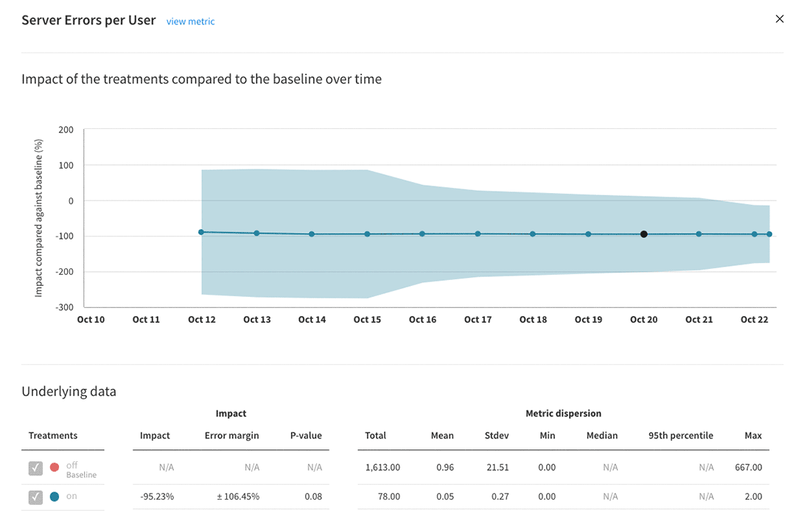This screenshot has height=532, width=796.
Task: Select the highlighted Oct 20 data point
Action: [x=643, y=234]
